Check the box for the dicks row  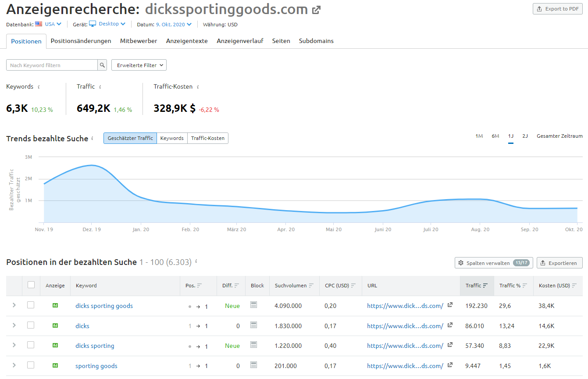[31, 325]
